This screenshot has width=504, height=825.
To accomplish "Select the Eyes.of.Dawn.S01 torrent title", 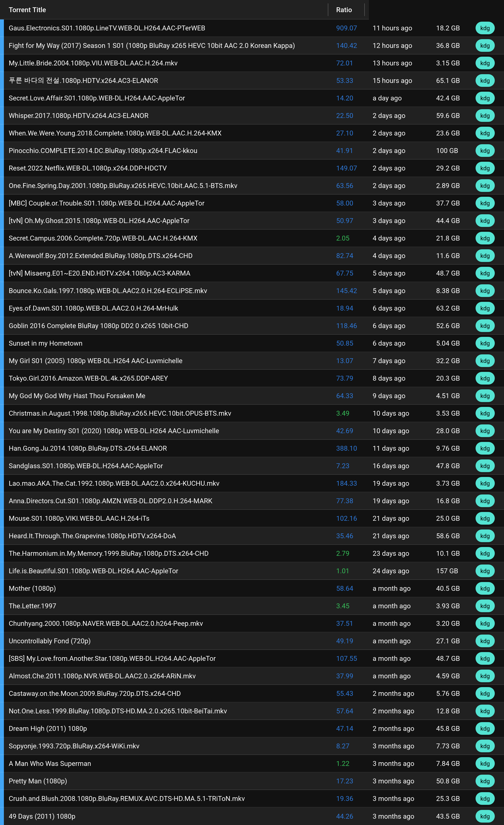I will pyautogui.click(x=93, y=308).
